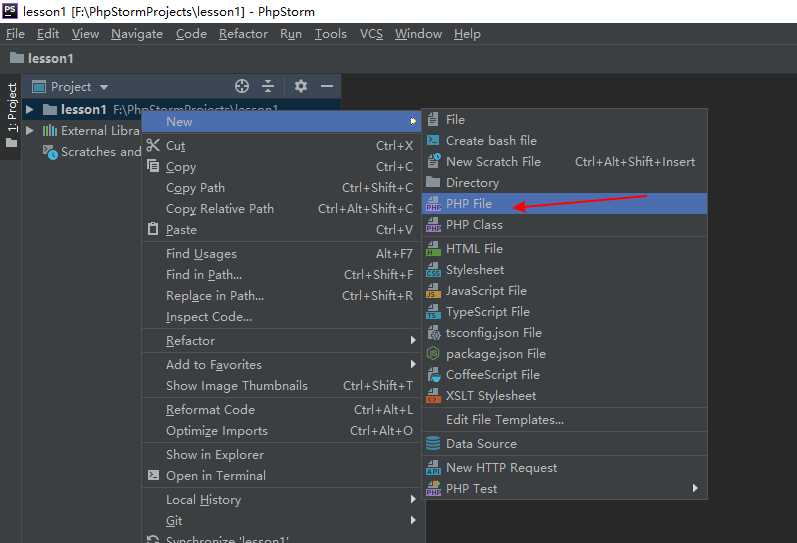Open the Local History submenu arrow

point(413,499)
